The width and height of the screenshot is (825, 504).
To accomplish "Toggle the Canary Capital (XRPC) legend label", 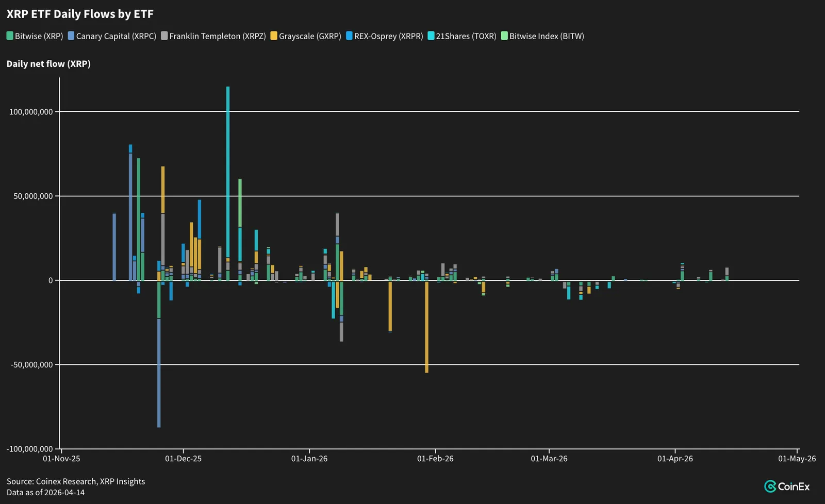I will point(116,36).
